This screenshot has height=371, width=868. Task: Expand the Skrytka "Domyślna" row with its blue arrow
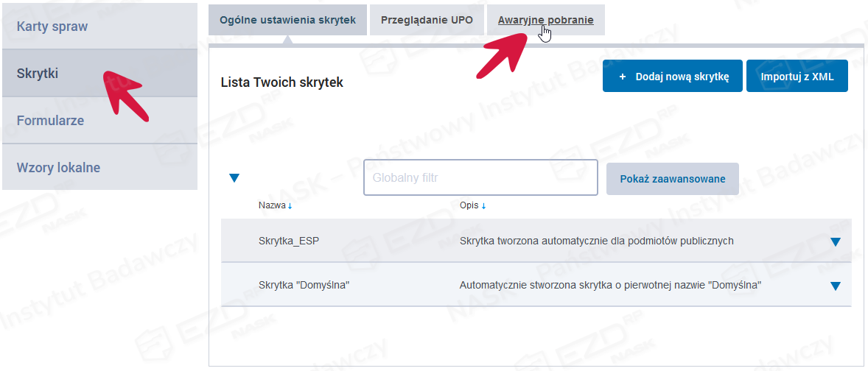click(x=835, y=286)
